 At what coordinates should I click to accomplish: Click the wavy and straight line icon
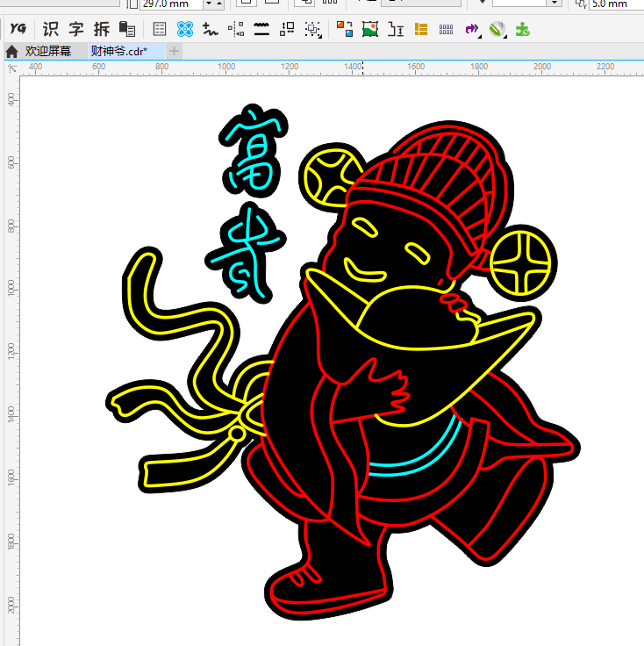coord(261,29)
